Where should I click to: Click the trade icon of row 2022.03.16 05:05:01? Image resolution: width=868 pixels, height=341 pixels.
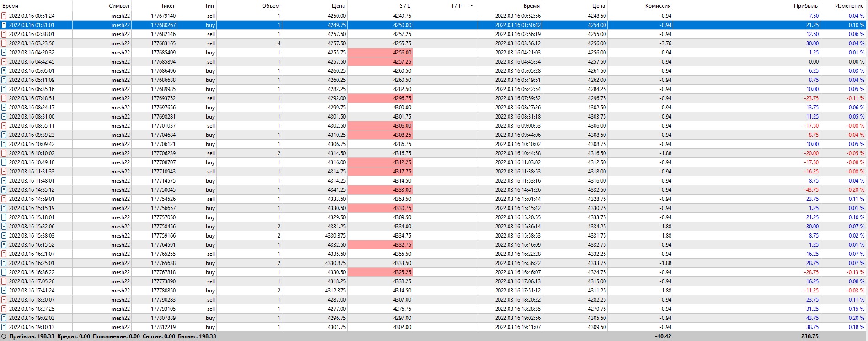click(4, 71)
